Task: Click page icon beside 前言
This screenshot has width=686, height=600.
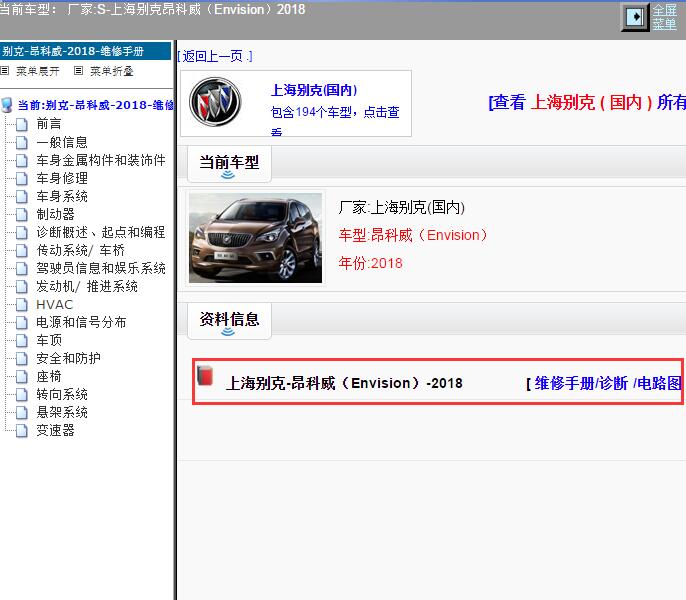Action: [x=22, y=124]
